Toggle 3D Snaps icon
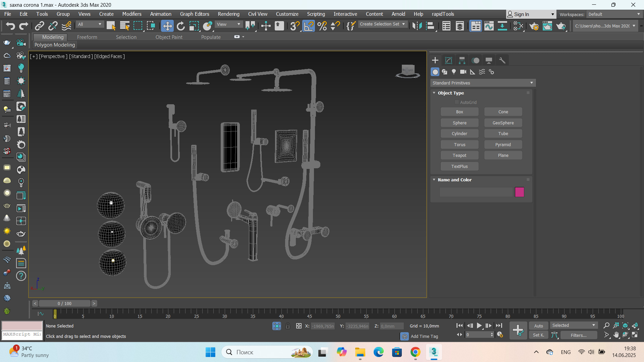Image resolution: width=644 pixels, height=362 pixels. point(295,26)
